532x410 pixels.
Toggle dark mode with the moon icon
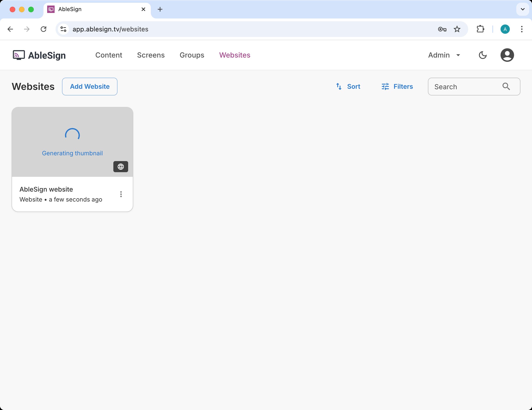click(x=483, y=55)
